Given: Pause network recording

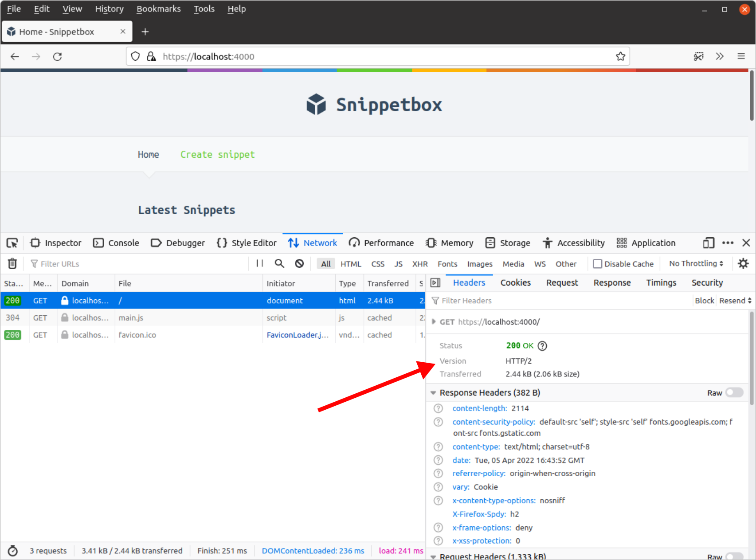Looking at the screenshot, I should click(x=260, y=263).
